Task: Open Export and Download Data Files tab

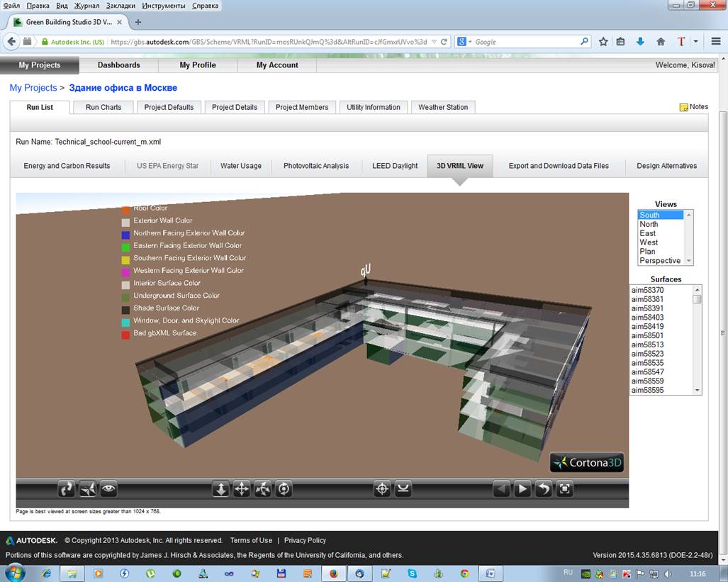Action: click(559, 166)
